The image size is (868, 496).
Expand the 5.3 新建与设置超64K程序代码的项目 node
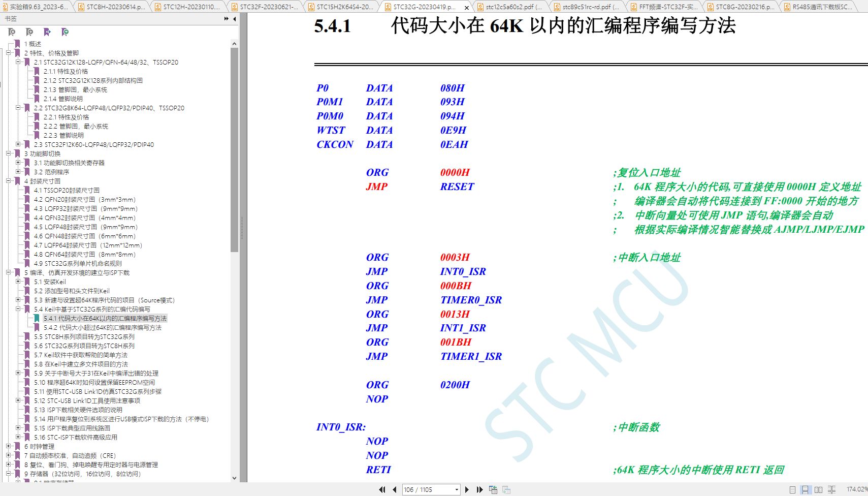(x=18, y=300)
